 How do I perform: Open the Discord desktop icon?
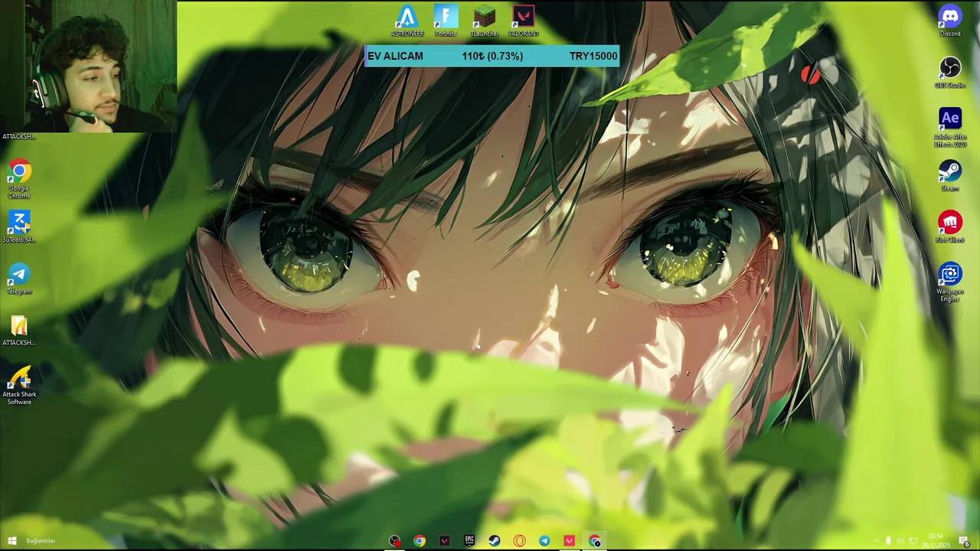(x=950, y=21)
